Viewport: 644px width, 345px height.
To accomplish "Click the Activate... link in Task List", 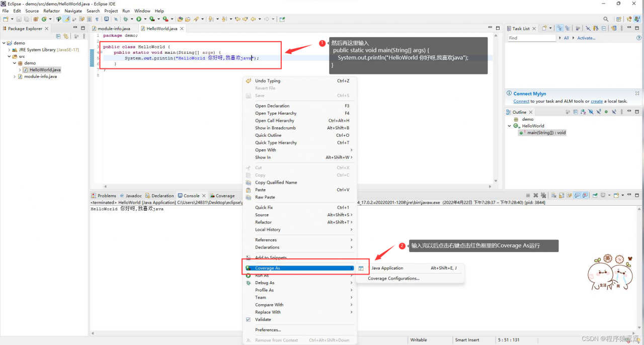I will point(586,38).
